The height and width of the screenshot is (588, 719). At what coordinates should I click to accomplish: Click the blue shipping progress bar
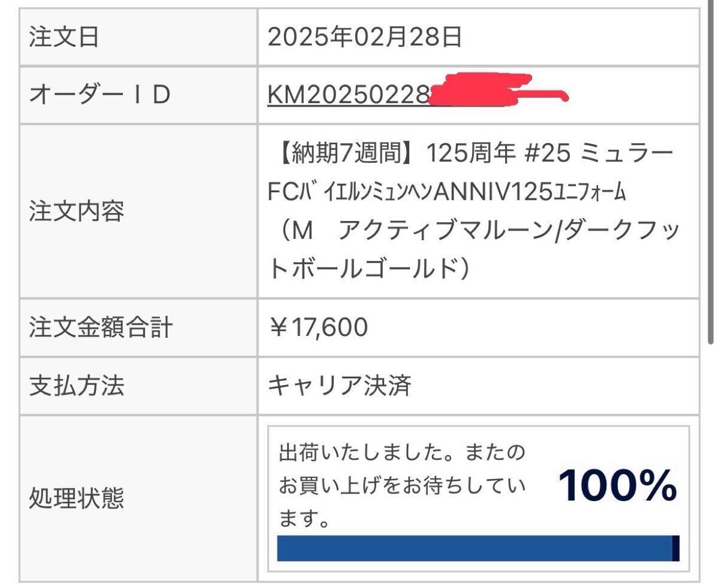473,548
